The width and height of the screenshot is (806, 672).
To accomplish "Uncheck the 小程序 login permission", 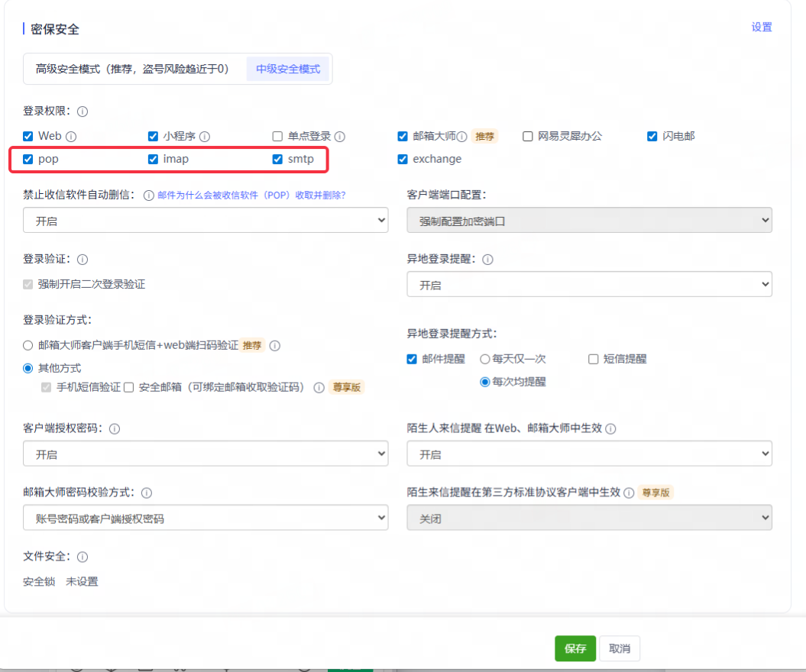I will (153, 136).
